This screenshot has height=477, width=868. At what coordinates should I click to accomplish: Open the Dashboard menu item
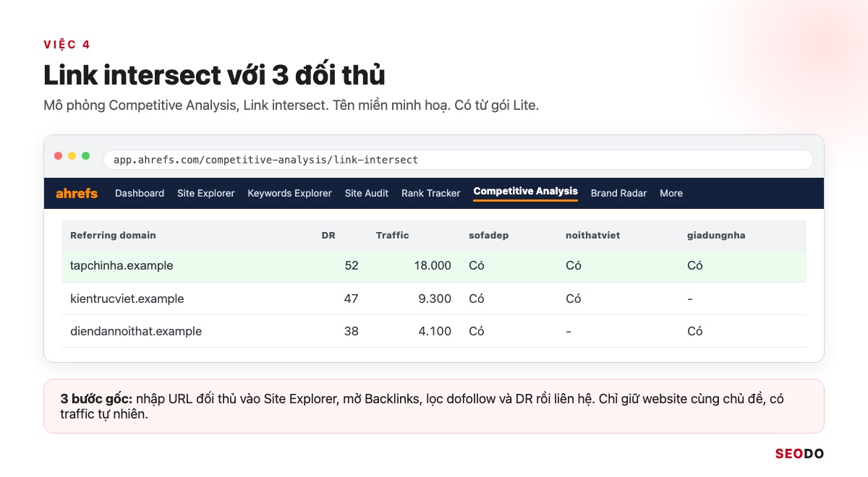coord(140,193)
